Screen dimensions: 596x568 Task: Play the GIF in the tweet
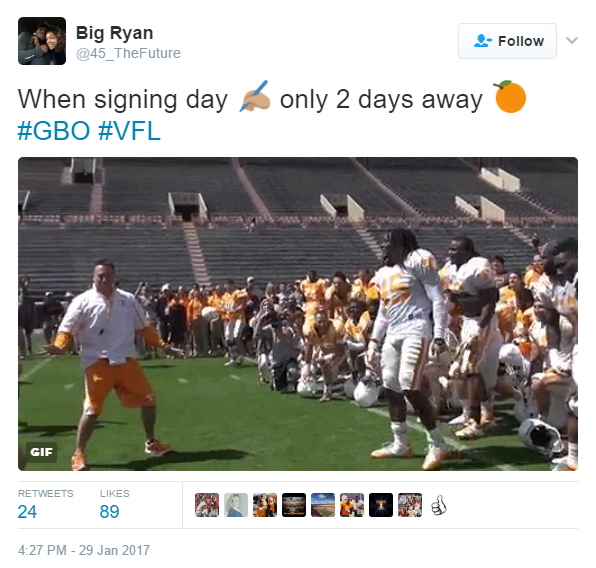[x=298, y=314]
